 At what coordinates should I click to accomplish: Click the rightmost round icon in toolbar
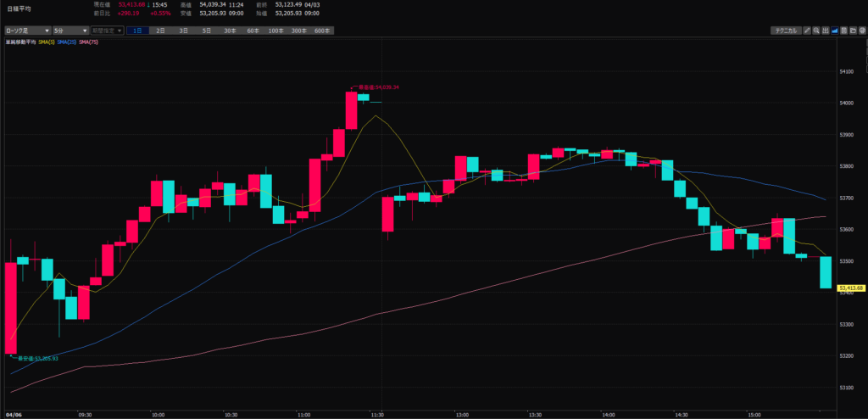861,31
